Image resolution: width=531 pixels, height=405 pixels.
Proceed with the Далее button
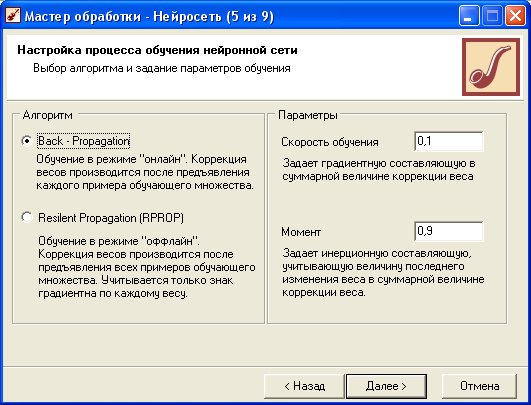(x=386, y=386)
